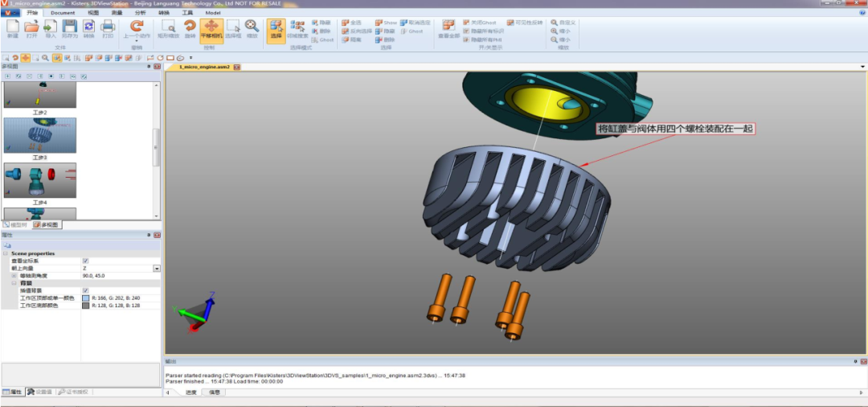Switch to the Document ribbon tab
868x407 pixels.
click(63, 12)
